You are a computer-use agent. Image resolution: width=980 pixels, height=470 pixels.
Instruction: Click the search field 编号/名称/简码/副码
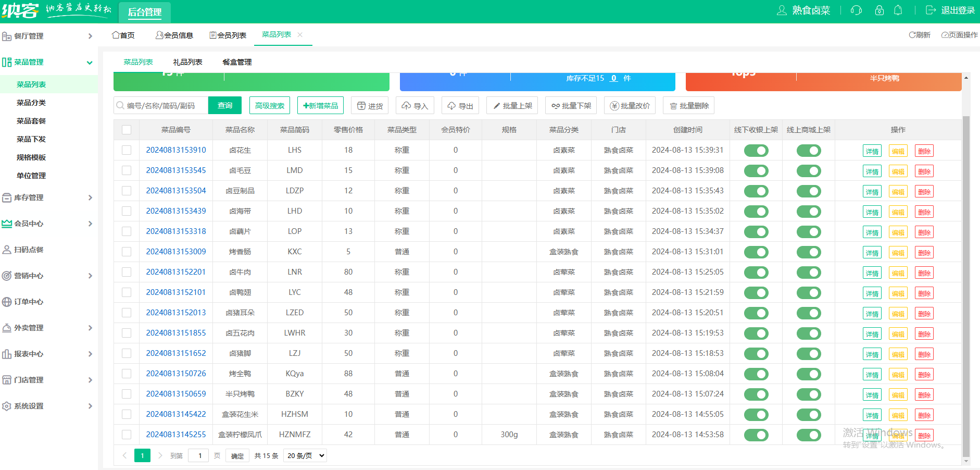161,106
